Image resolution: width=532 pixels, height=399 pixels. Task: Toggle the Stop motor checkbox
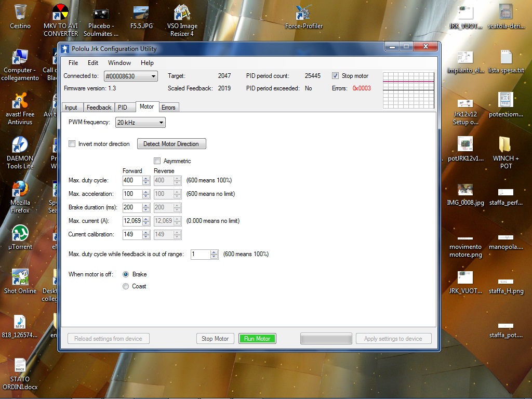click(335, 76)
